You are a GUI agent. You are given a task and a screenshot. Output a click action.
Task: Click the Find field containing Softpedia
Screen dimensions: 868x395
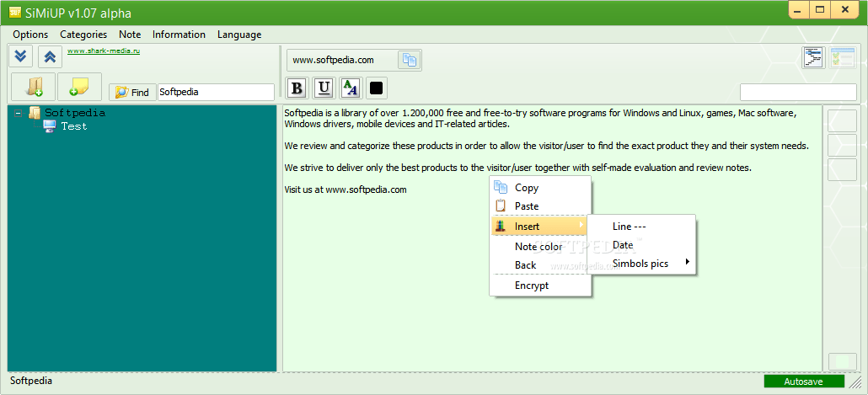point(216,93)
